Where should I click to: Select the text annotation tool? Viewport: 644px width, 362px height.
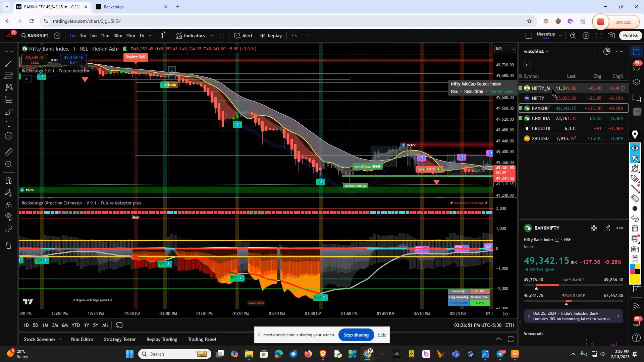(x=9, y=124)
